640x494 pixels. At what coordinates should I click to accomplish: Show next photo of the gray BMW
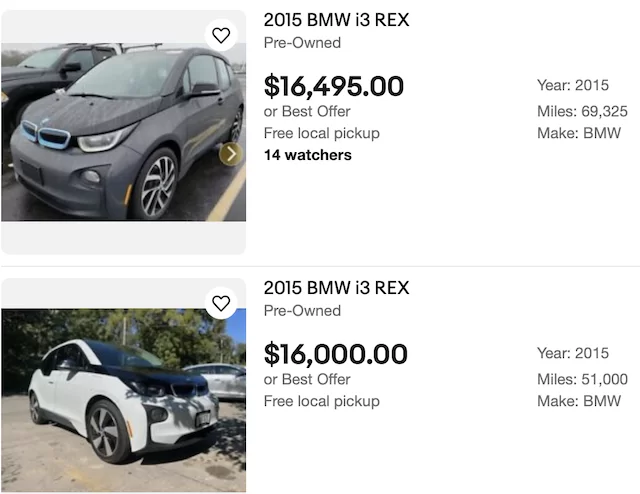click(x=231, y=153)
